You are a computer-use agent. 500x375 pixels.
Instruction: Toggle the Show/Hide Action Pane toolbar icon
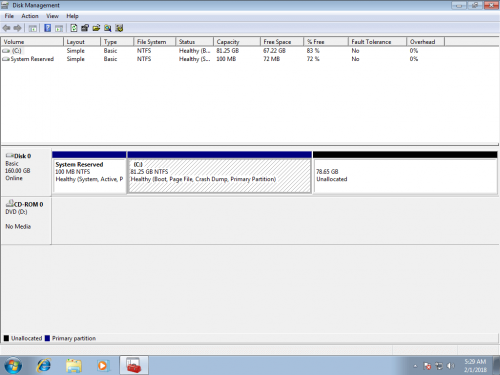(59, 28)
